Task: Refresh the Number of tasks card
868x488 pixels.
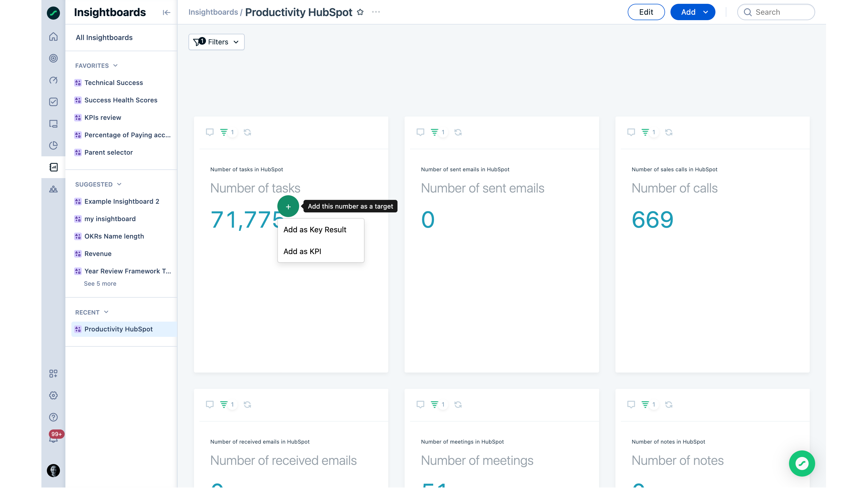Action: [248, 132]
